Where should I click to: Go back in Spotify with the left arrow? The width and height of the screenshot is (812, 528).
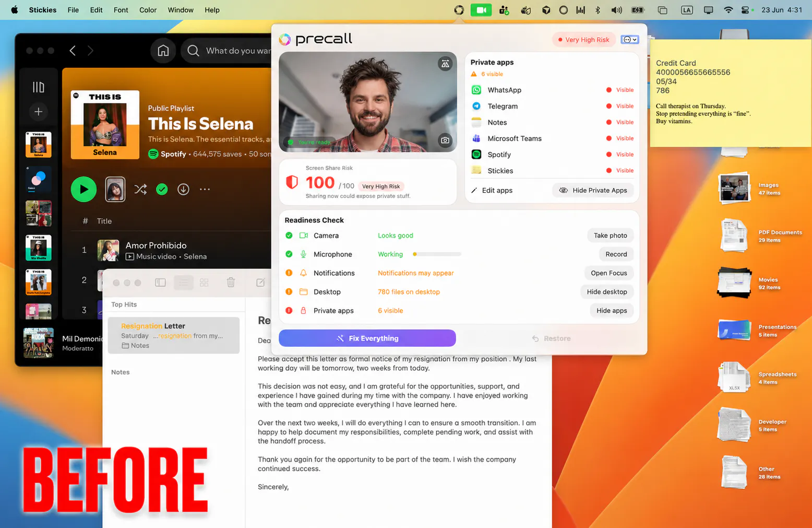click(73, 51)
